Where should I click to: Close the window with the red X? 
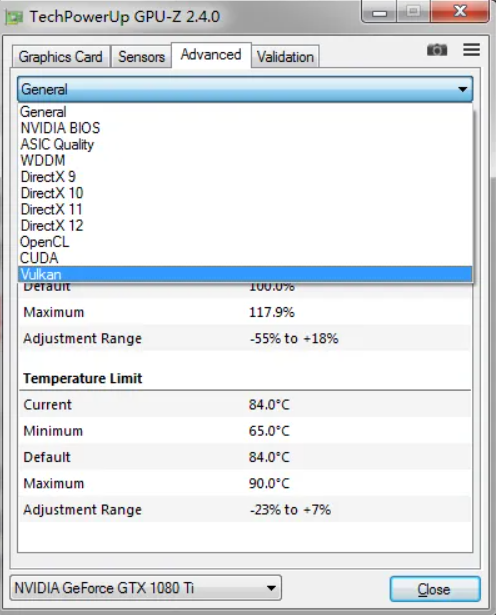coord(460,11)
